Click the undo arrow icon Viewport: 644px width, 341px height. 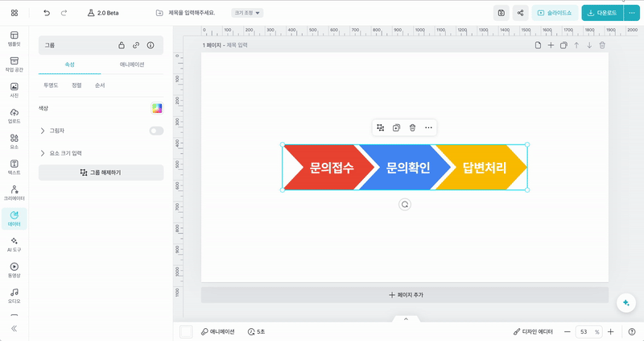point(47,13)
